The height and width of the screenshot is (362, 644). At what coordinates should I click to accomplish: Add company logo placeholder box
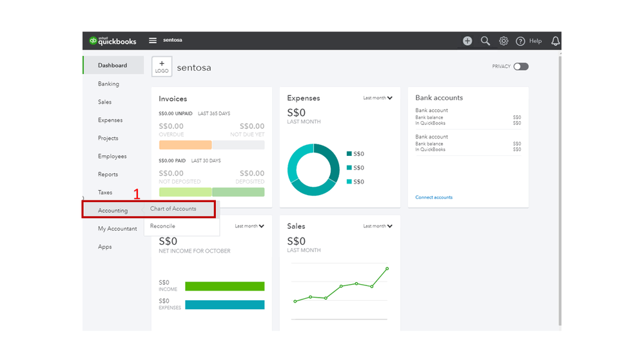pyautogui.click(x=162, y=66)
